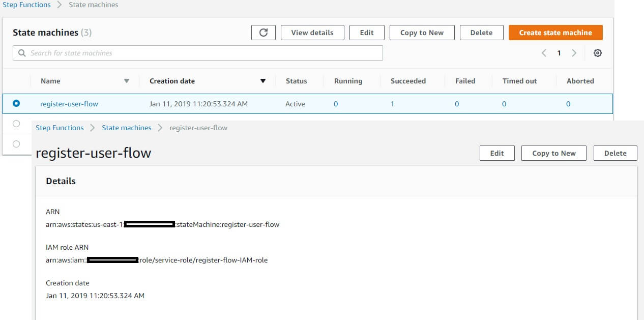Viewport: 644px width, 320px height.
Task: Open State machines breadcrumb in details page
Action: click(127, 128)
